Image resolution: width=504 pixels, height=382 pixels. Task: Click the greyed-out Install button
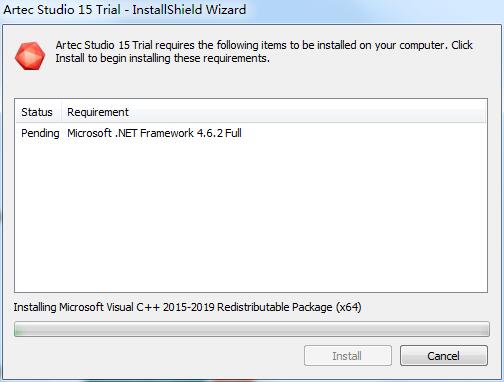click(348, 356)
